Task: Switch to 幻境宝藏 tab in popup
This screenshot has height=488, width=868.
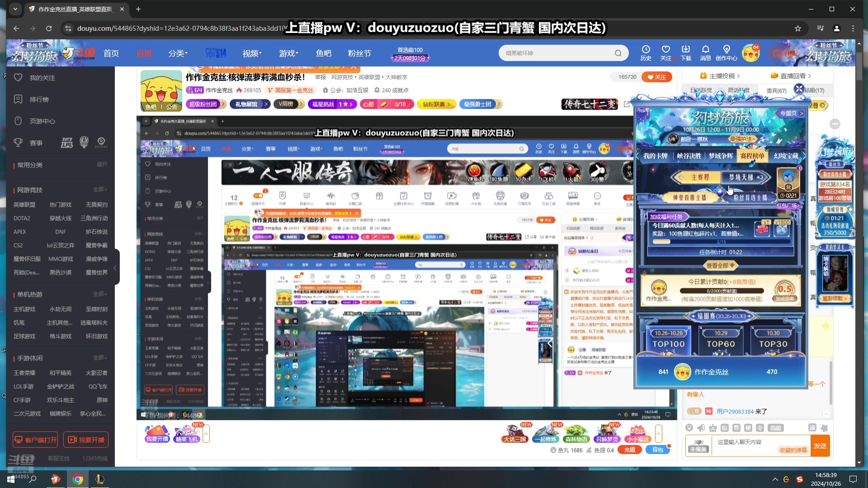Action: [x=786, y=155]
